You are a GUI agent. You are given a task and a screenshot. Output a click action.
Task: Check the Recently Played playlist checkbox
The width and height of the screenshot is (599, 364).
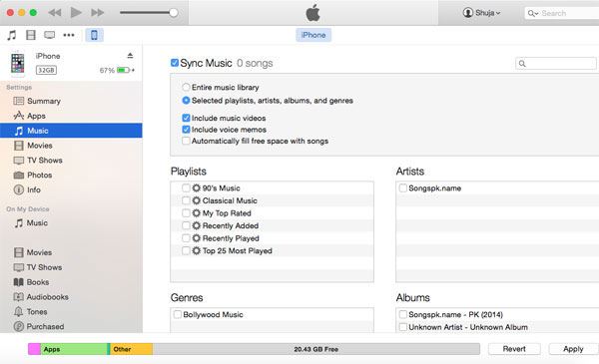(186, 238)
